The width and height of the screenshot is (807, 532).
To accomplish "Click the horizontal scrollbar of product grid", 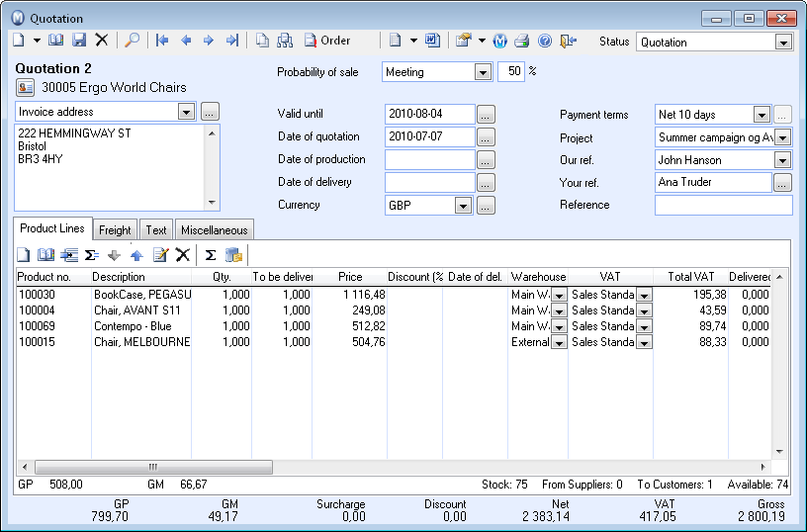I will [x=152, y=467].
